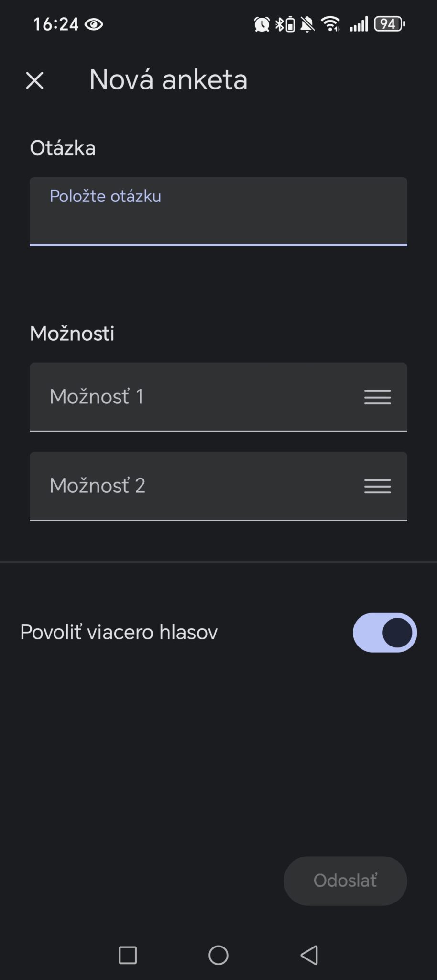Tap the cellular signal bars icon
The image size is (437, 980).
point(359,24)
